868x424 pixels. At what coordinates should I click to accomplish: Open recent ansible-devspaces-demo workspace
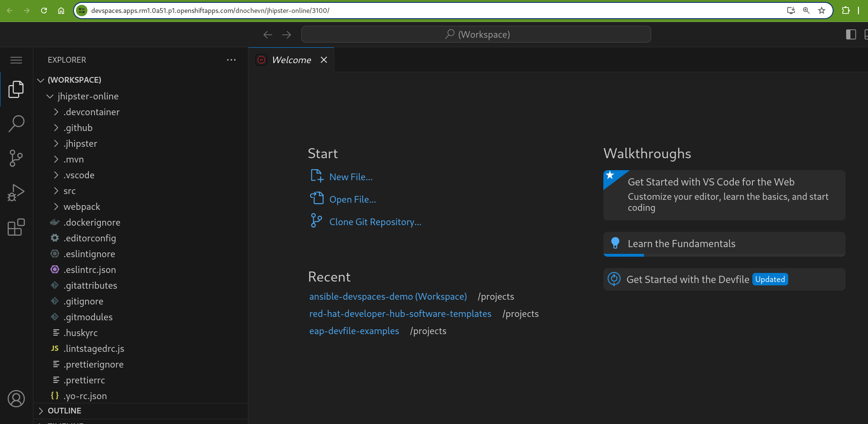pos(387,296)
